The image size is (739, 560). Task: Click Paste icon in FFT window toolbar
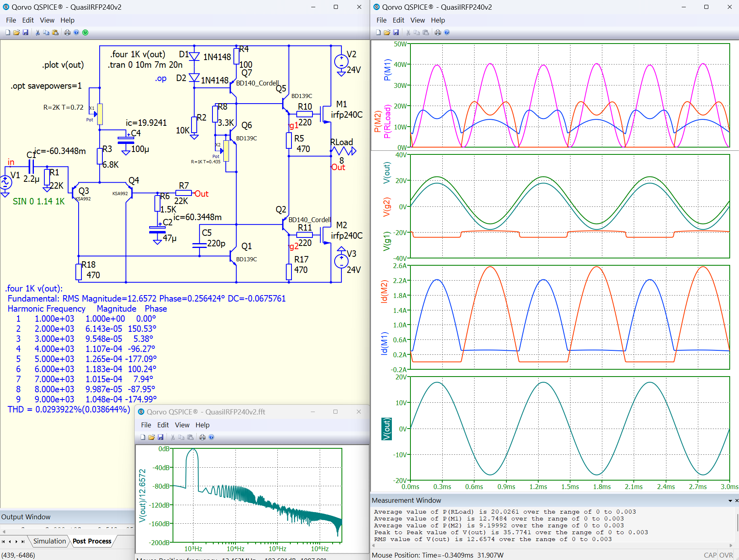click(x=190, y=437)
